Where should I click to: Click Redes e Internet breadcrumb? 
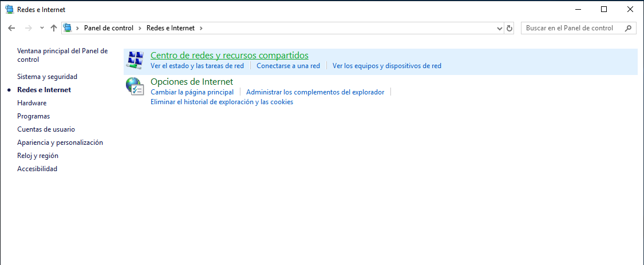[x=171, y=29]
